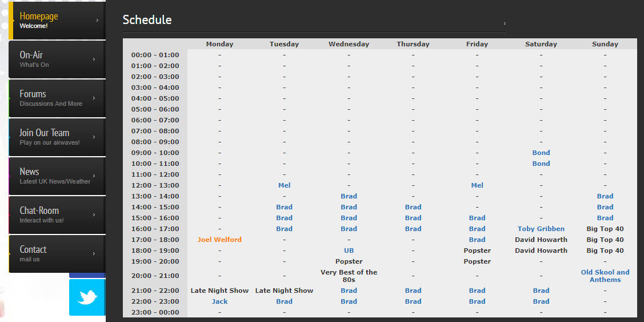Viewport: 644px width, 322px height.
Task: Click the Twitter bird icon
Action: coord(87,297)
